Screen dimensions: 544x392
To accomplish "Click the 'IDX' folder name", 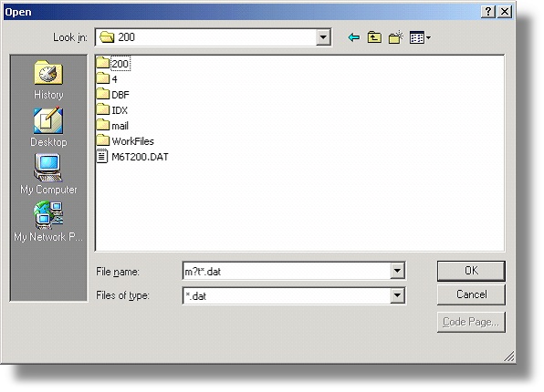I will (120, 110).
